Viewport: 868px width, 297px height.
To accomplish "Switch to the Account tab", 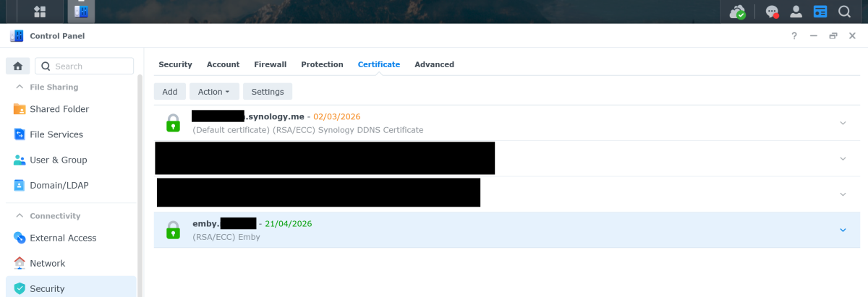I will [x=223, y=64].
